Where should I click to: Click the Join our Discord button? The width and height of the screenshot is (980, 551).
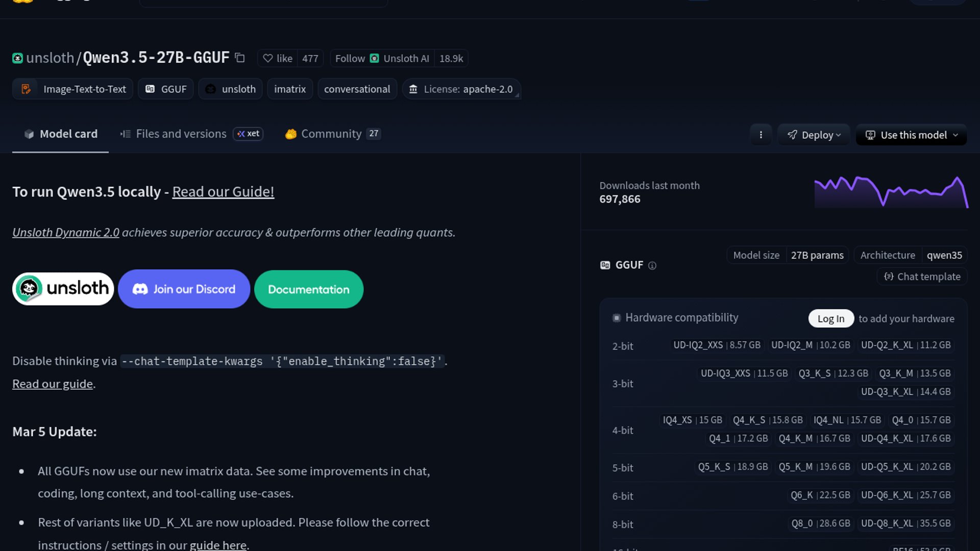[184, 289]
